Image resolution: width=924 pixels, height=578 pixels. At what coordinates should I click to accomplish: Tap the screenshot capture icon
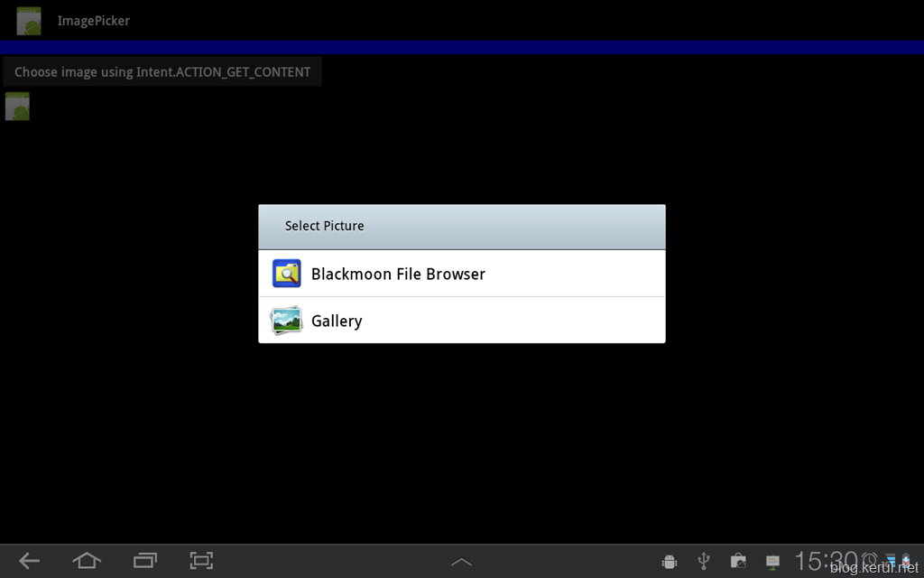pyautogui.click(x=201, y=560)
